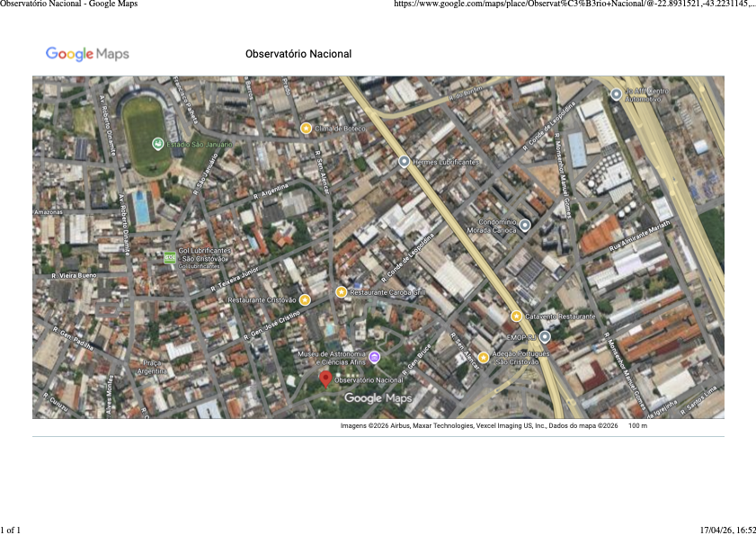This screenshot has width=756, height=535.
Task: Click the 'Museu de Astronomia e Ciências Afins' label
Action: pyautogui.click(x=331, y=358)
